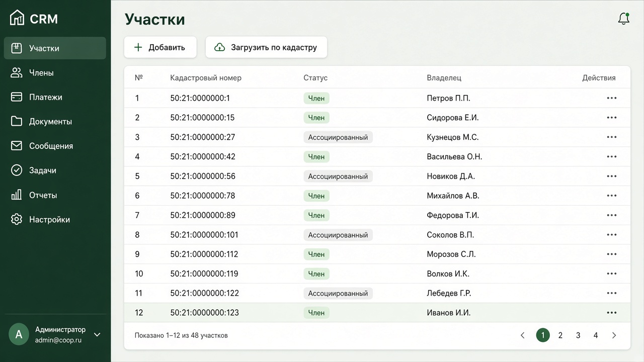The height and width of the screenshot is (362, 644).
Task: Click the Отчеты bar chart icon
Action: point(17,195)
